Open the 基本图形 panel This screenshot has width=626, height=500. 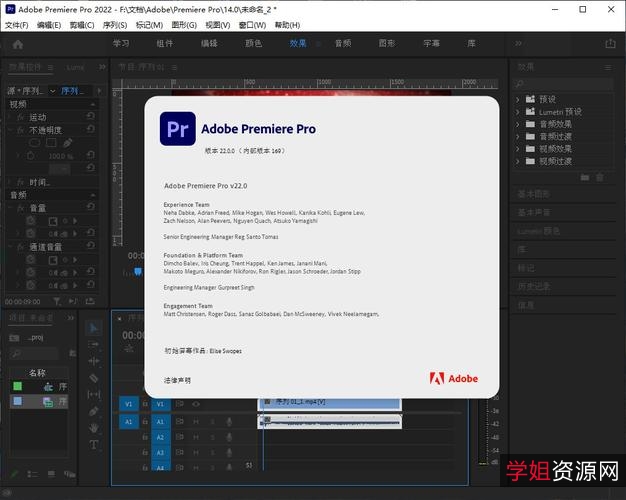pyautogui.click(x=533, y=194)
